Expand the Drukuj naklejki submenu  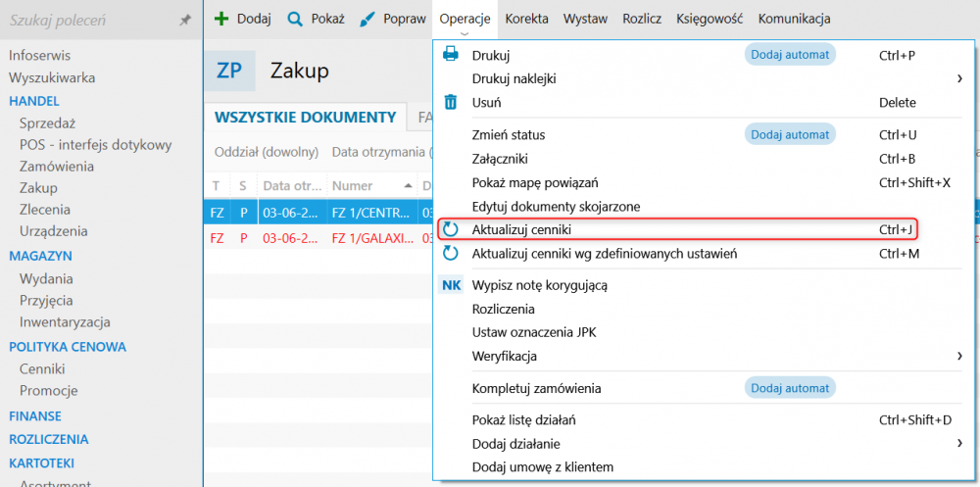pos(959,78)
